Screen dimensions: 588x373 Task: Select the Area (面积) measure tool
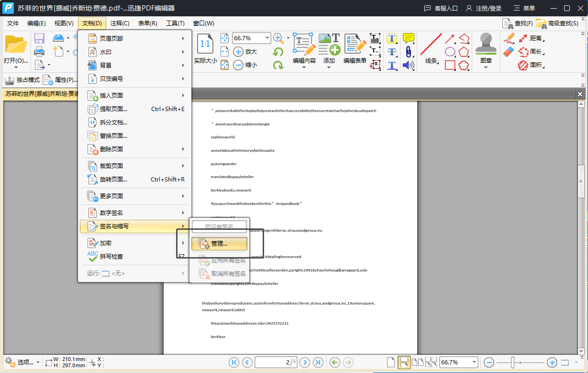[531, 65]
